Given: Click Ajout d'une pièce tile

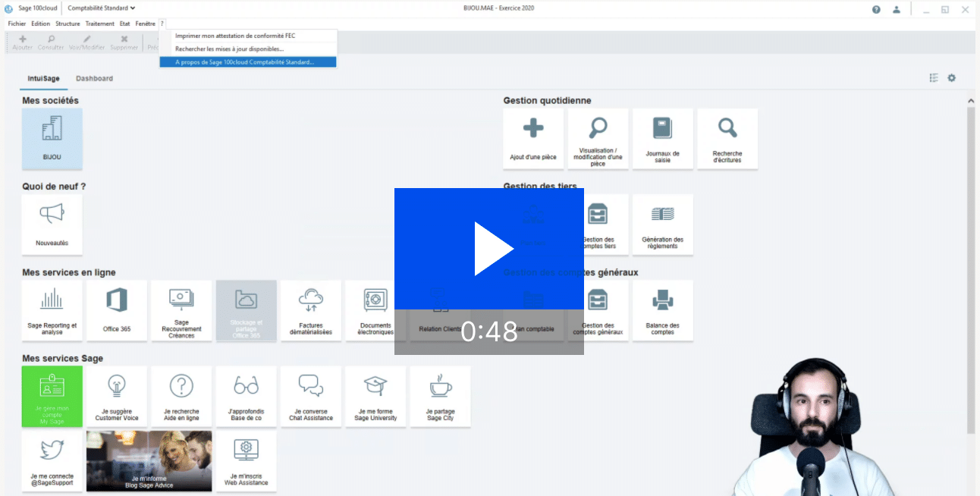Looking at the screenshot, I should pos(533,139).
